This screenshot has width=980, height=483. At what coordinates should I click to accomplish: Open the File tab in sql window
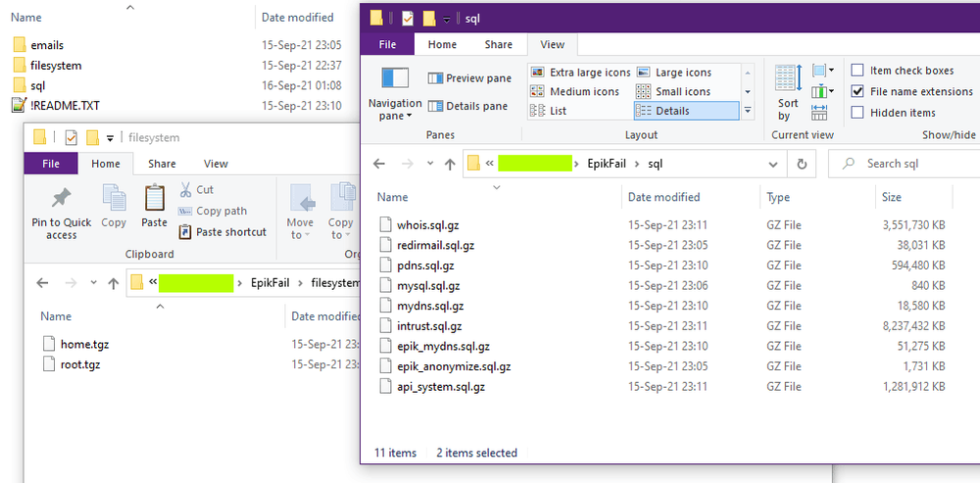(387, 44)
